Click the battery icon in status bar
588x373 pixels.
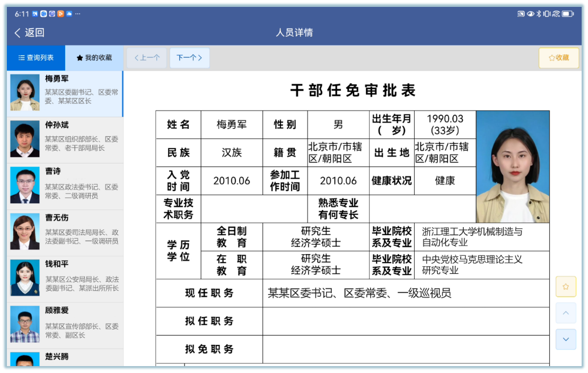pos(568,14)
